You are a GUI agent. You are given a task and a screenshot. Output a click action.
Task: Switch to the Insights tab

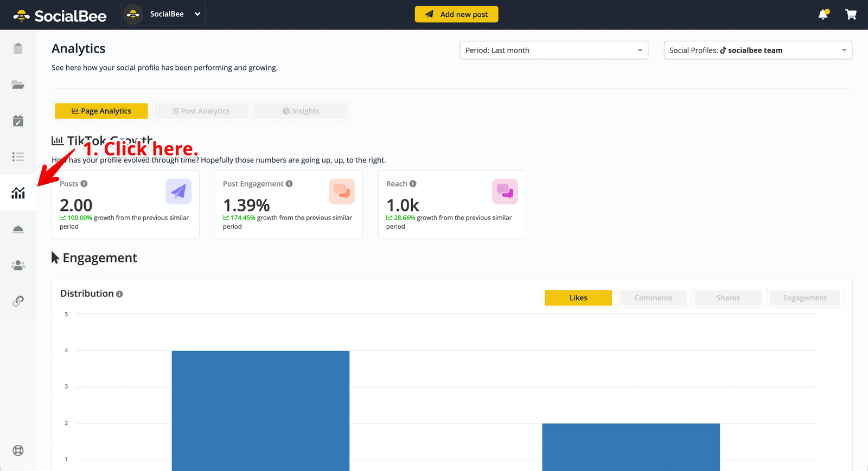[301, 111]
